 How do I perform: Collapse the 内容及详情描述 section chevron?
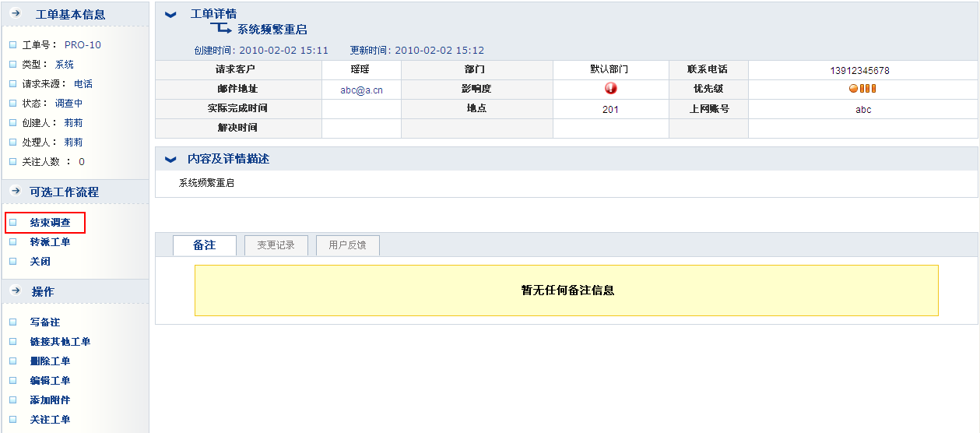point(171,160)
